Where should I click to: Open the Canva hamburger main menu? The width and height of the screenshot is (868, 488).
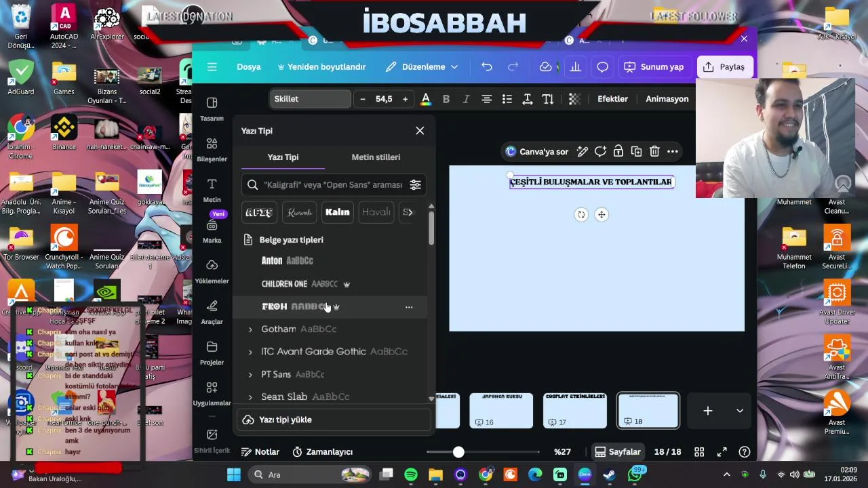click(x=212, y=66)
